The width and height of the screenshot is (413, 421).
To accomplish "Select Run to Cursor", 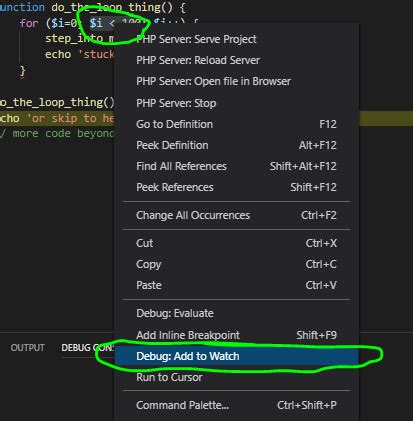I will point(236,377).
